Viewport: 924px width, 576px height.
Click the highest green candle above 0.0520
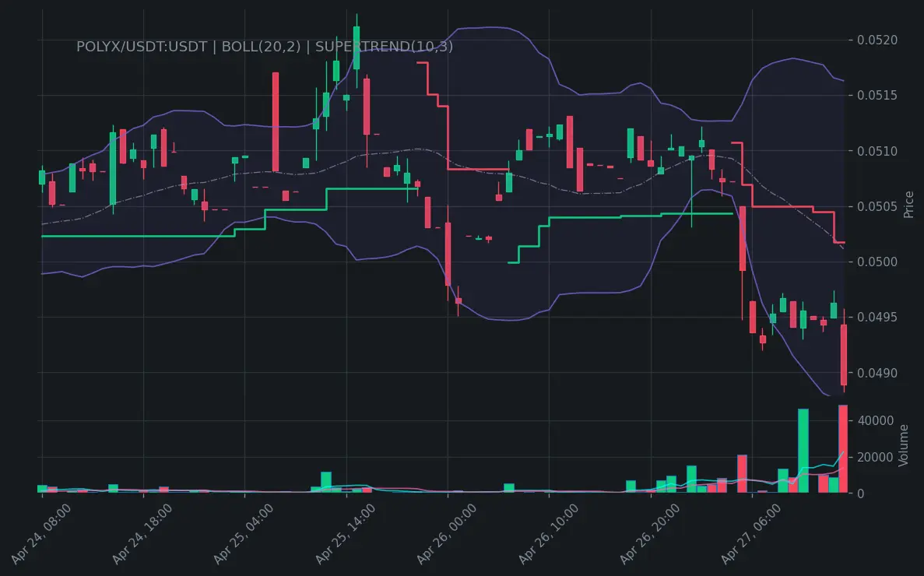pyautogui.click(x=357, y=47)
